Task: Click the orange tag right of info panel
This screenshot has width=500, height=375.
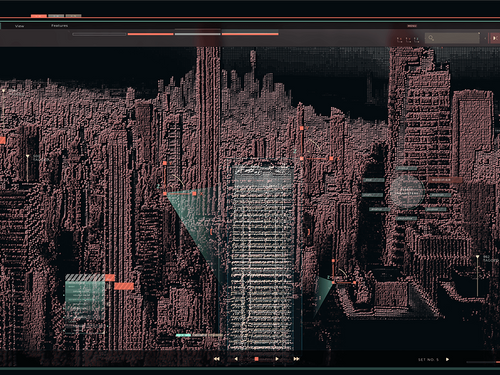Action: click(124, 286)
